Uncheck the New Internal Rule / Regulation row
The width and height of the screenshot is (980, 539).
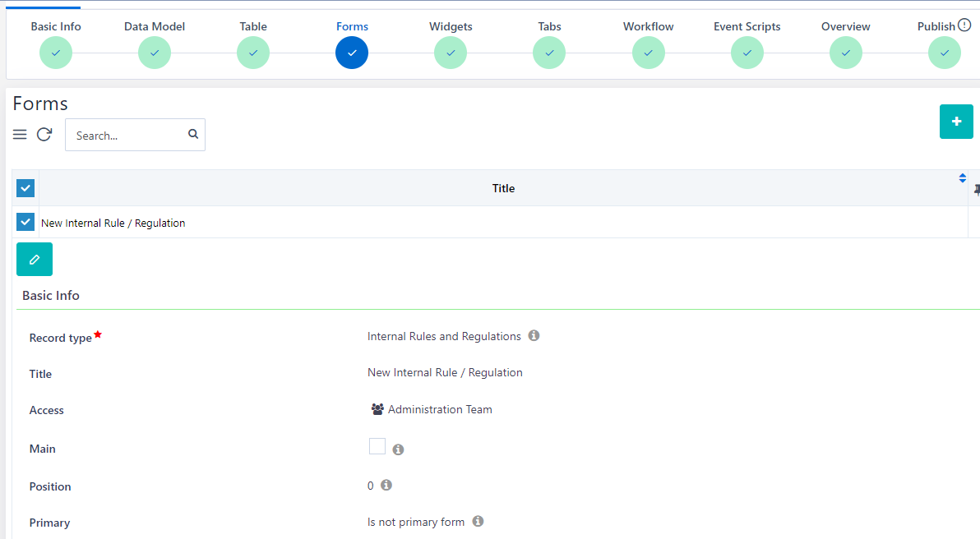pyautogui.click(x=25, y=222)
